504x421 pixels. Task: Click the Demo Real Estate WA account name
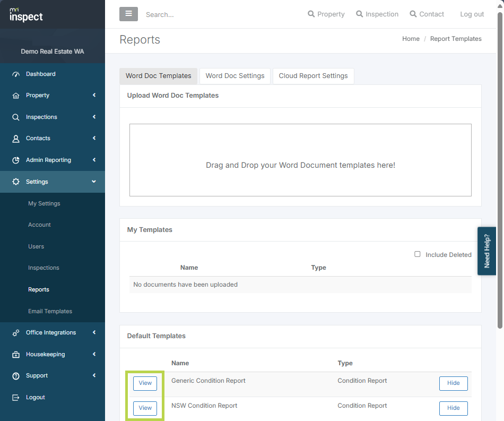pyautogui.click(x=53, y=51)
